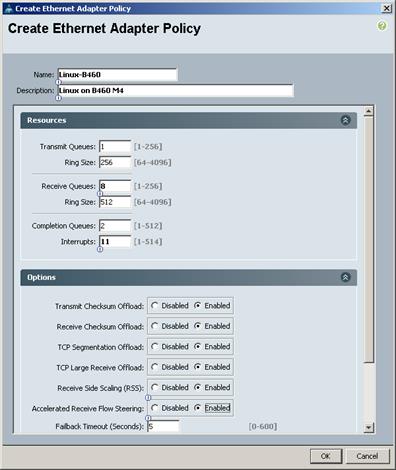Click the Failback Timeout (Seconds) label
This screenshot has height=470, width=396.
tap(99, 426)
